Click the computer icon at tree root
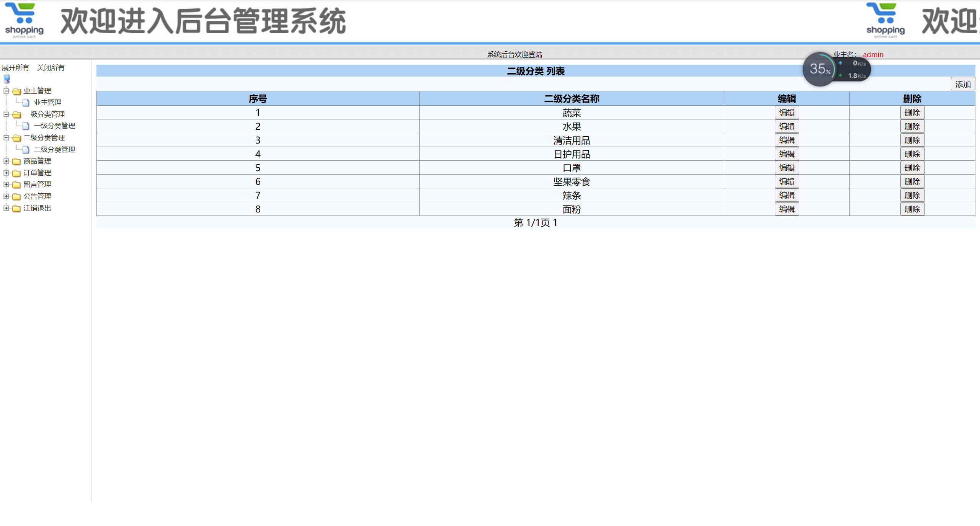Viewport: 980px width, 526px height. coord(7,79)
